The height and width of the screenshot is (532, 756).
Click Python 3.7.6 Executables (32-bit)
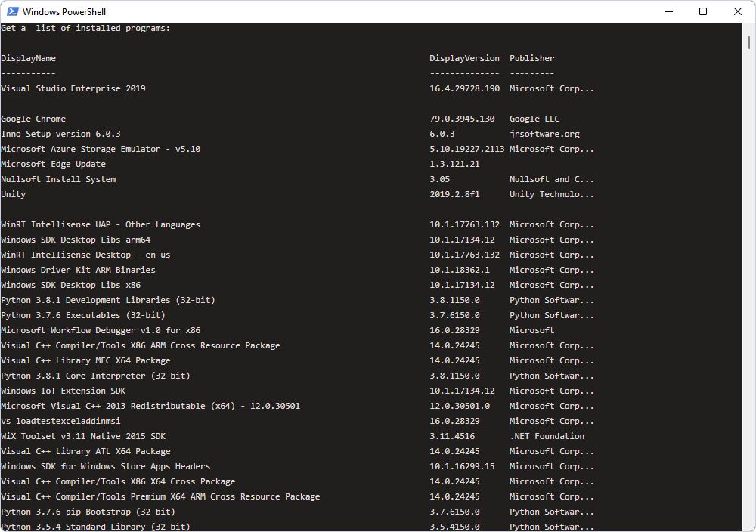[x=83, y=315]
